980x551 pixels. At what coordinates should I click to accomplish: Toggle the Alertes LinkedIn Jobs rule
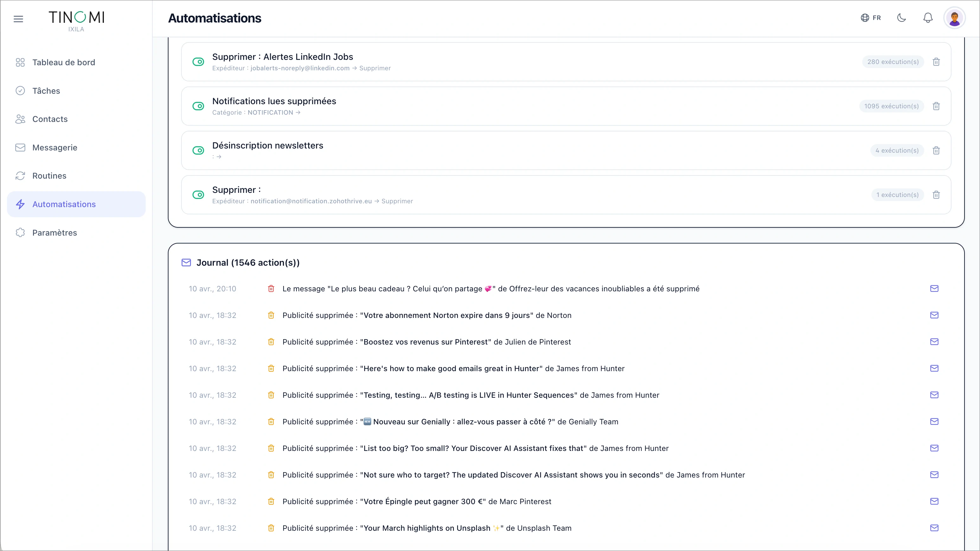(198, 62)
